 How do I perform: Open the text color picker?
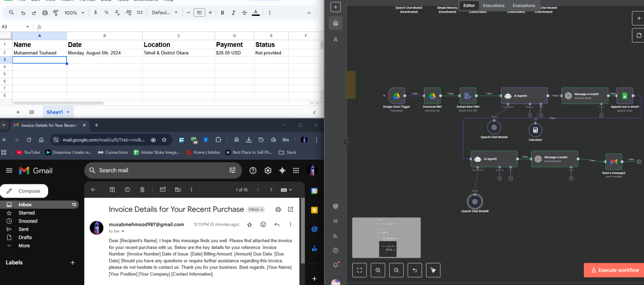[x=256, y=13]
